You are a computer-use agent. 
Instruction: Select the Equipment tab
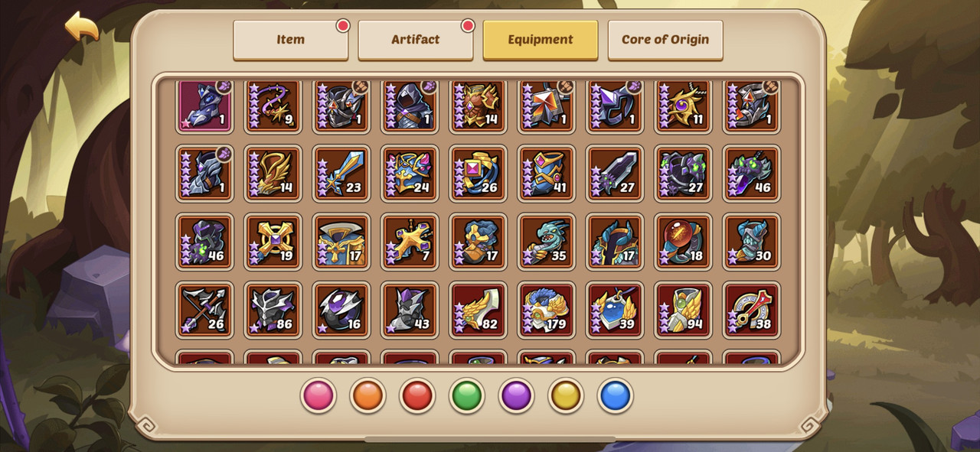tap(541, 40)
